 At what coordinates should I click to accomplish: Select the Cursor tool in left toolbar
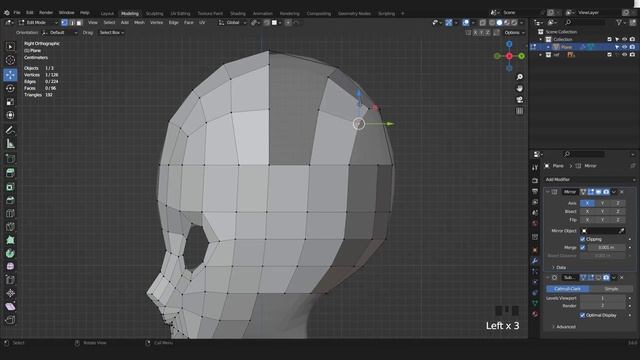click(x=10, y=60)
